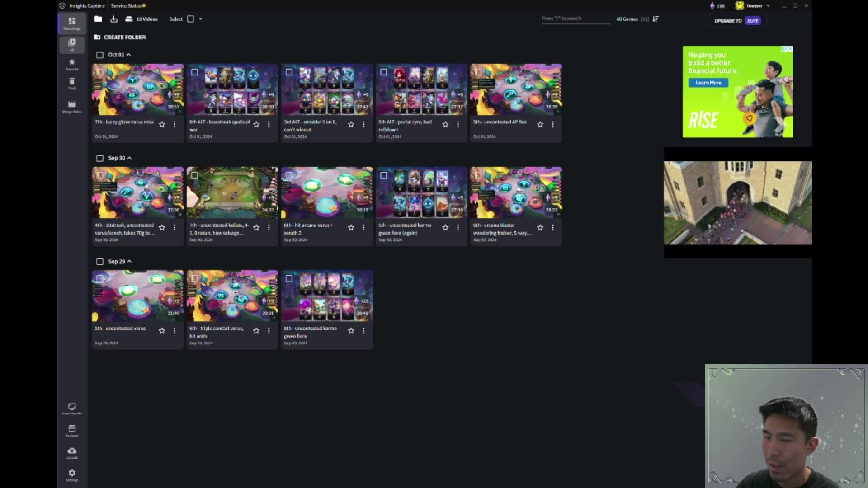Viewport: 868px width, 488px height.
Task: Favorite the '7th - lucky glove varus miss' video
Action: point(162,124)
